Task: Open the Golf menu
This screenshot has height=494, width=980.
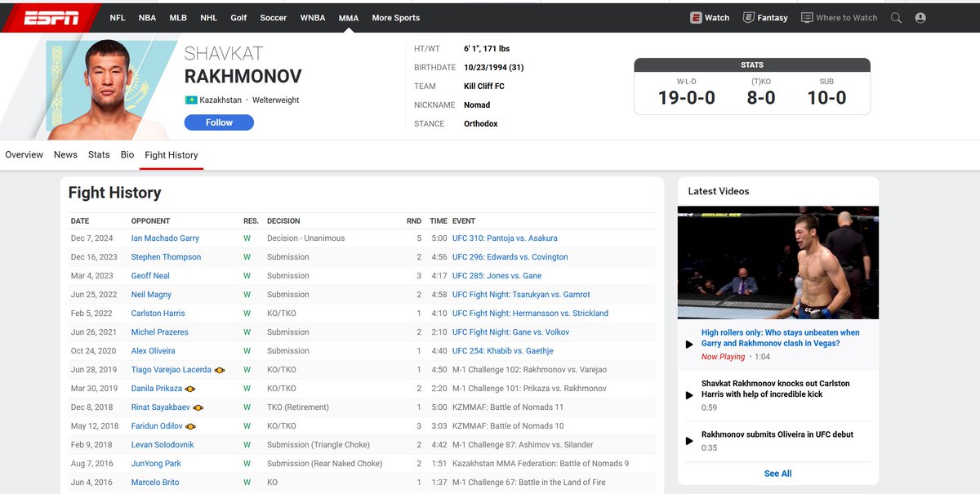Action: (x=238, y=17)
